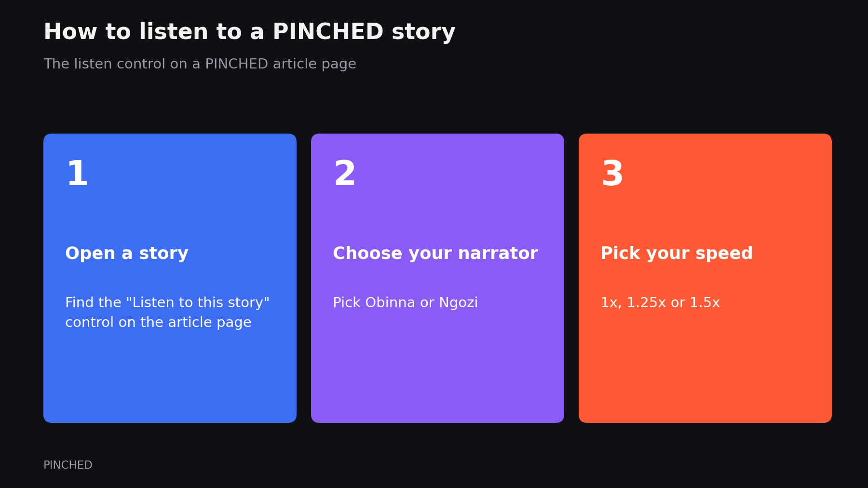Click the word 'story' in first card heading
Image resolution: width=868 pixels, height=488 pixels.
pyautogui.click(x=163, y=254)
